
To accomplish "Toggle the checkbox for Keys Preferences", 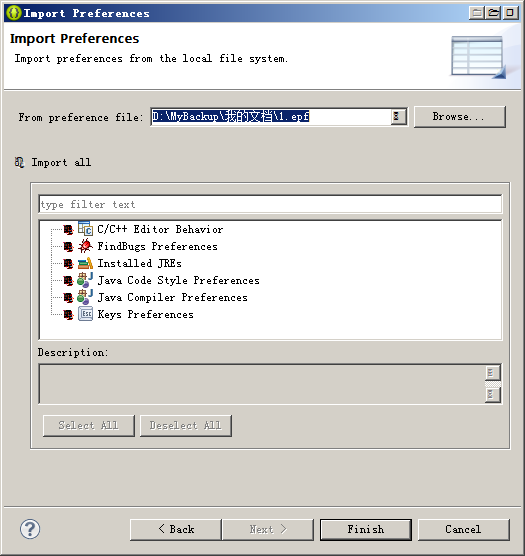I will (x=68, y=315).
